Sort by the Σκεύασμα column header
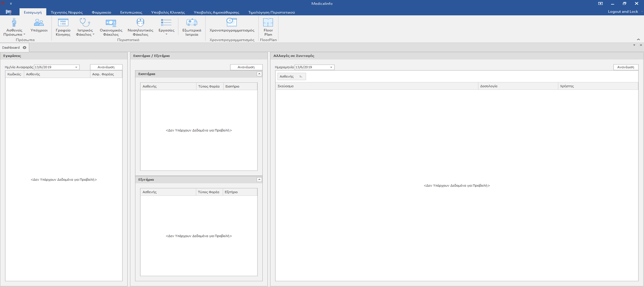The image size is (644, 287). click(x=376, y=86)
